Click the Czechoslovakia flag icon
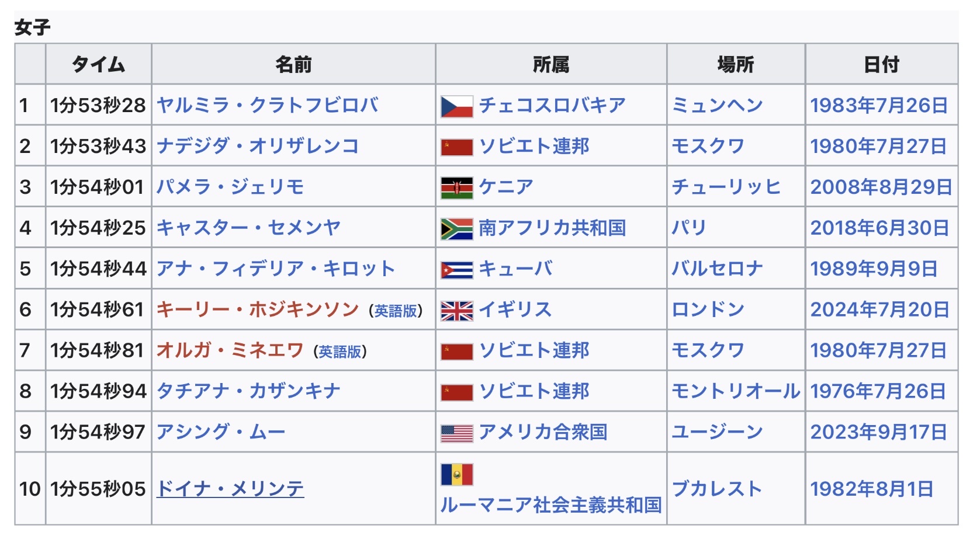Image resolution: width=980 pixels, height=543 pixels. tap(456, 106)
